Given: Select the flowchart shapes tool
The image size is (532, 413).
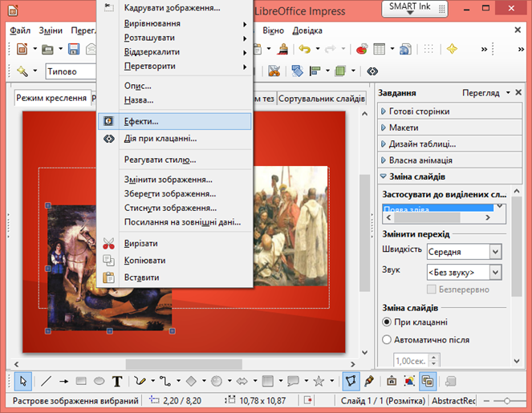Looking at the screenshot, I should point(268,381).
